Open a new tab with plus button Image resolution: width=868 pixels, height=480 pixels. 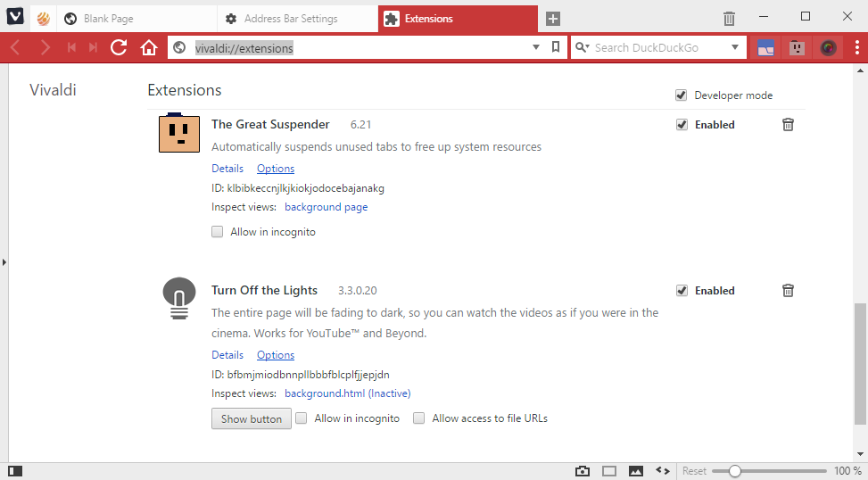point(552,18)
